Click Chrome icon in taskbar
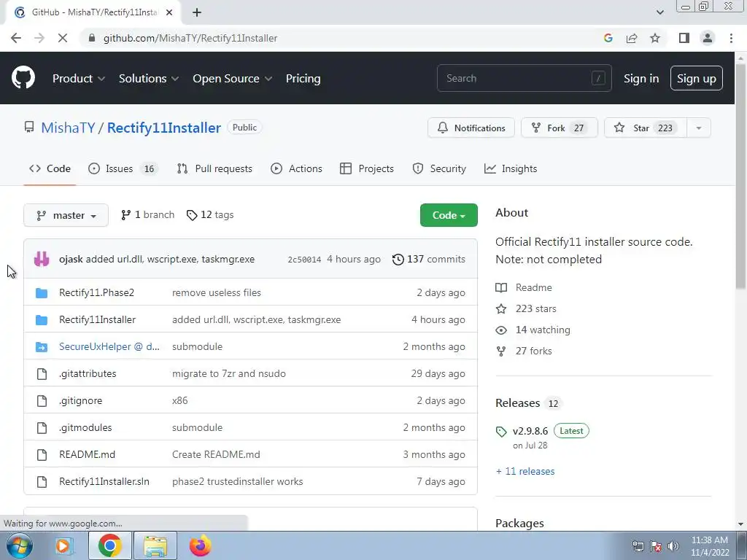Screen dimensions: 747x560 (110, 545)
